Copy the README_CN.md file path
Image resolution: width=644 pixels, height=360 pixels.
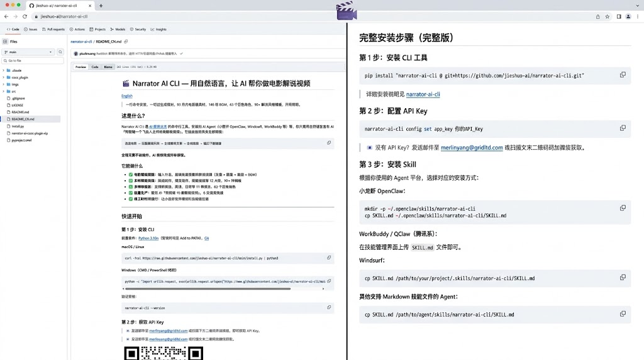pyautogui.click(x=126, y=42)
